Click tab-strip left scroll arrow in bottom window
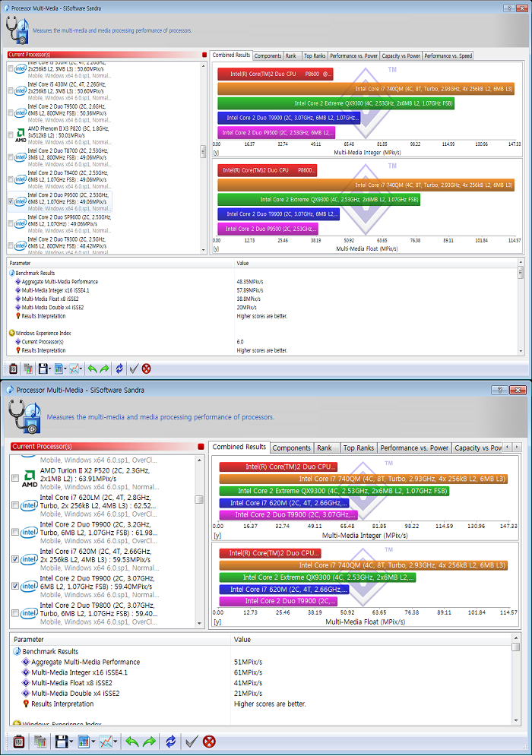Viewport: 532px width, 756px height. point(508,448)
